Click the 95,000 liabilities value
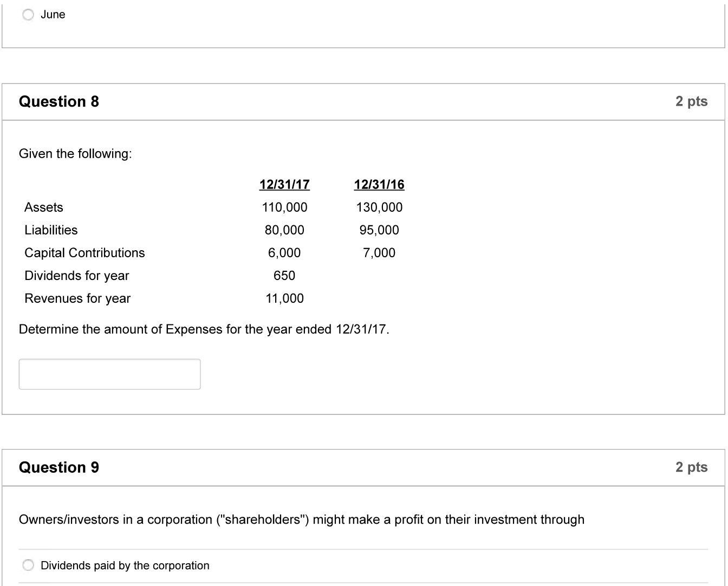The width and height of the screenshot is (728, 586). [379, 230]
